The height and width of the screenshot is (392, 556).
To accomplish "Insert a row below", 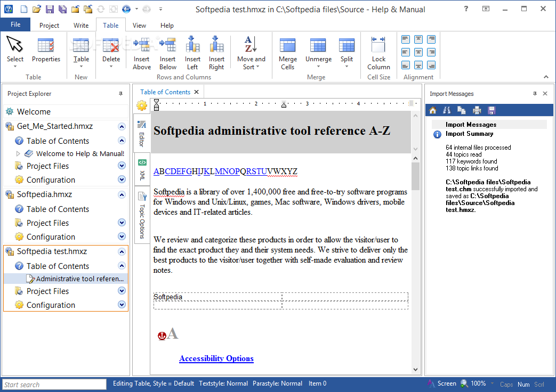I will (x=168, y=53).
